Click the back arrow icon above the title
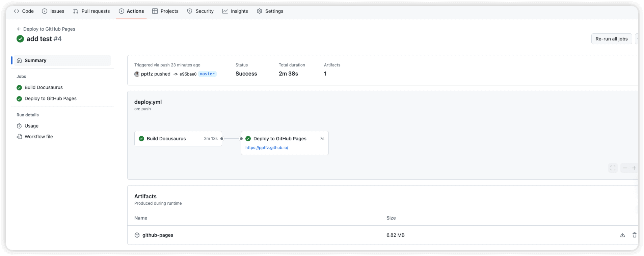 (19, 29)
